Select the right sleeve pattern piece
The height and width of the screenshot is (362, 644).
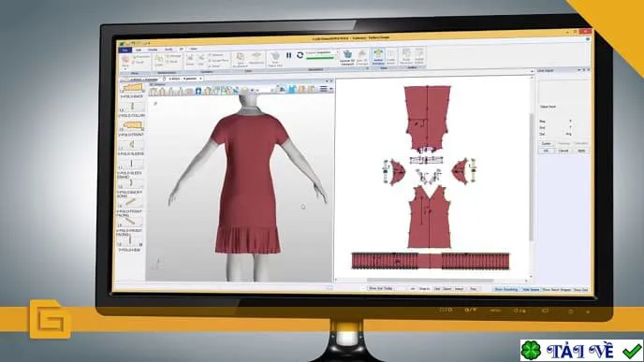460,170
